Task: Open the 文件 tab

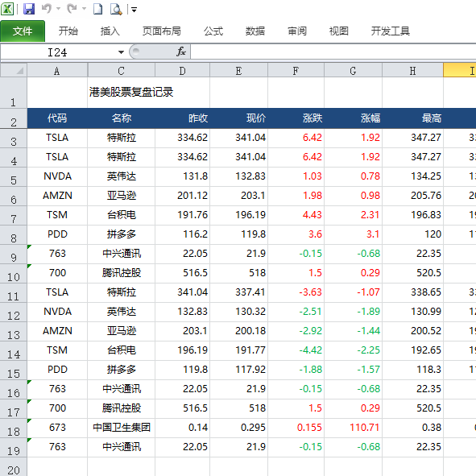Action: pos(23,31)
